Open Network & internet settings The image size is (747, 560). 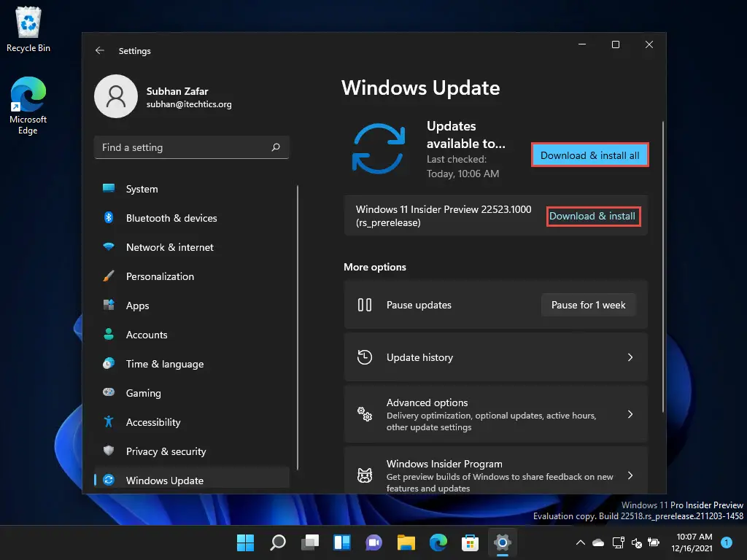192,247
